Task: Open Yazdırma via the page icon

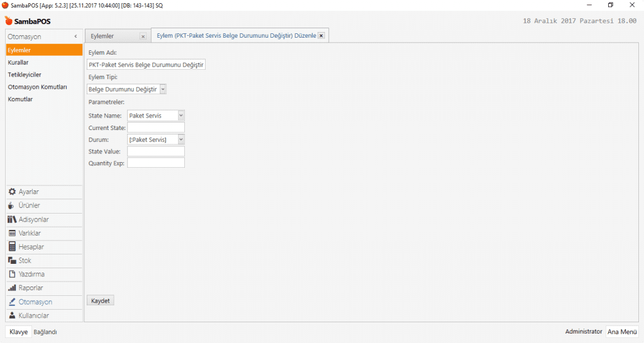Action: click(12, 275)
